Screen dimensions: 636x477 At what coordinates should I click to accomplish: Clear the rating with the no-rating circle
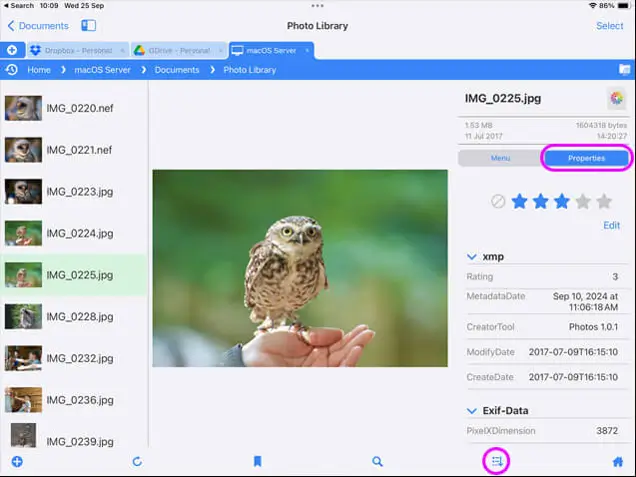coord(498,201)
